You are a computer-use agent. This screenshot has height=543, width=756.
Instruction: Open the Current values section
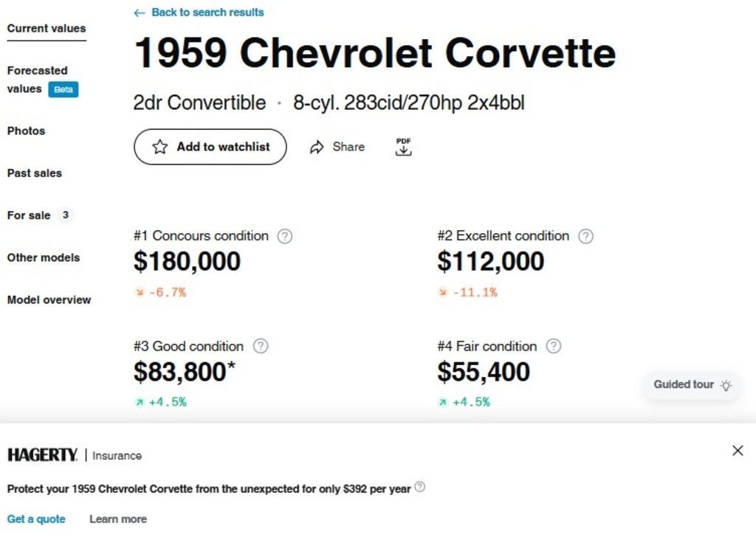click(47, 29)
